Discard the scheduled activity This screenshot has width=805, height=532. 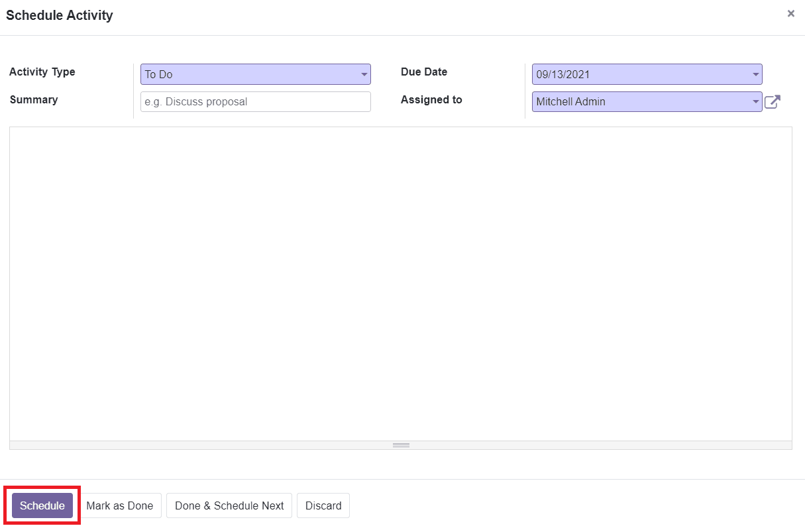point(323,505)
